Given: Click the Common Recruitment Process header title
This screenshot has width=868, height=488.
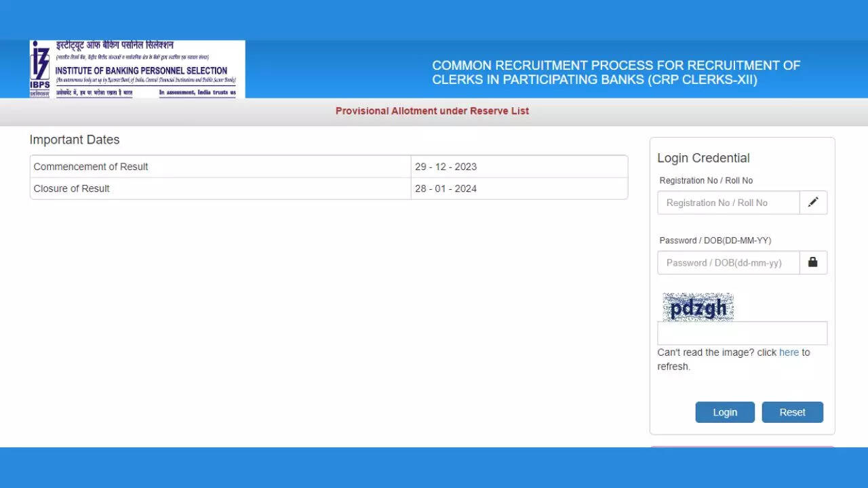Looking at the screenshot, I should point(616,73).
